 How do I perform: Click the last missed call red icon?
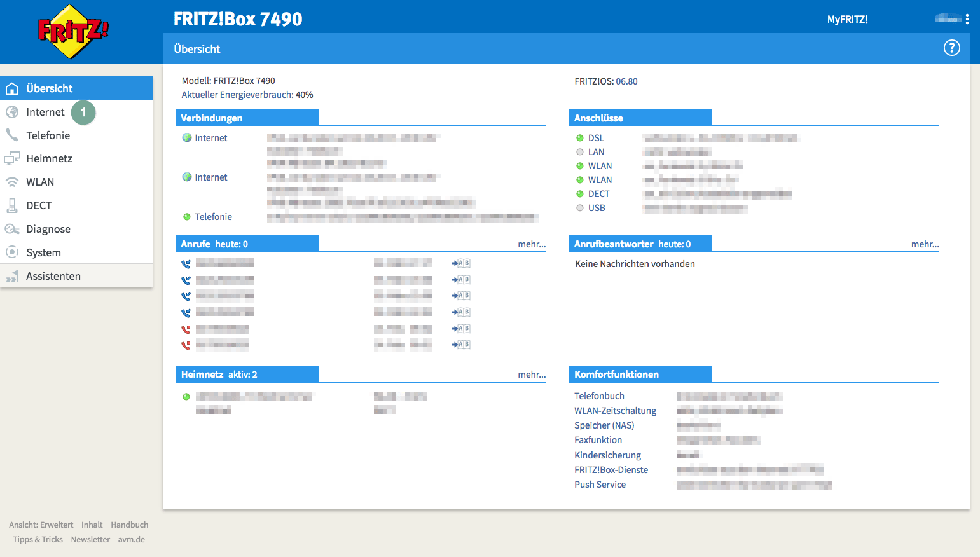coord(186,345)
